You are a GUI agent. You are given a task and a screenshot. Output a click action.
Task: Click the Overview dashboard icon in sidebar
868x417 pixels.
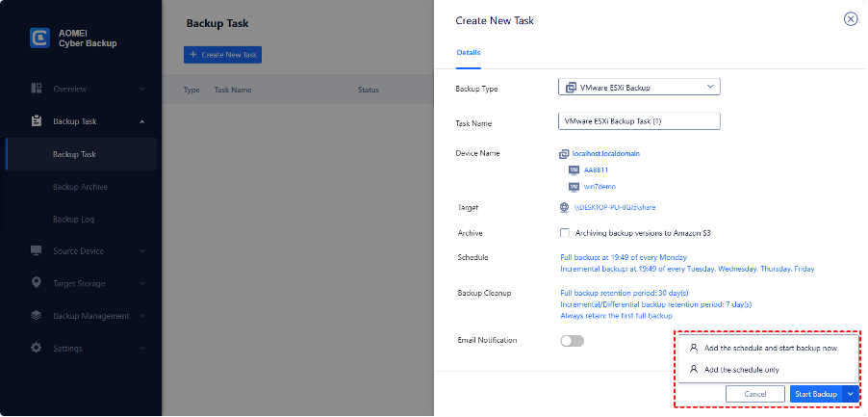(x=37, y=89)
